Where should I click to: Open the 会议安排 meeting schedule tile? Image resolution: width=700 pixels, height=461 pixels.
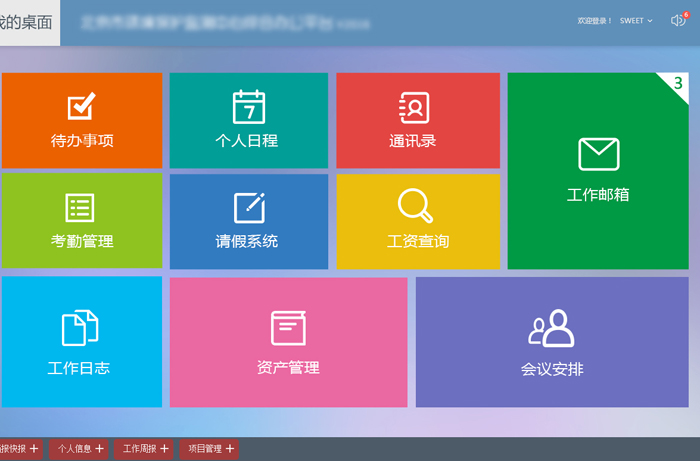551,342
